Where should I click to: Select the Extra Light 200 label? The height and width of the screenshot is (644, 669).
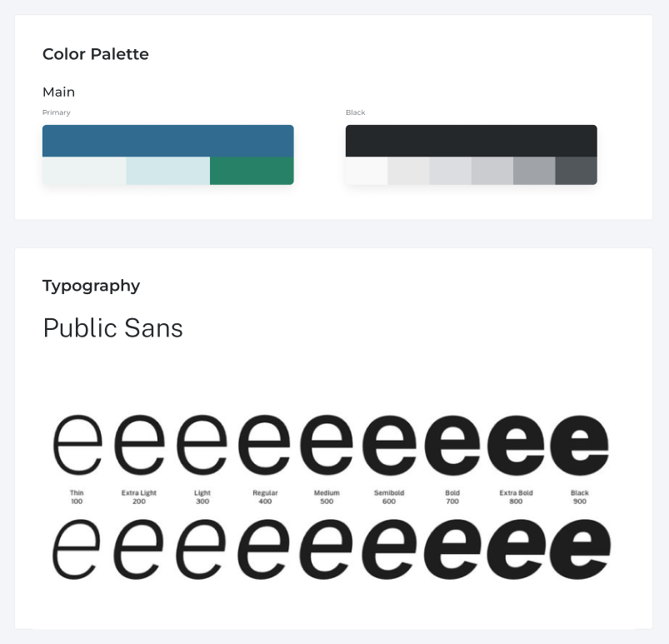(139, 497)
